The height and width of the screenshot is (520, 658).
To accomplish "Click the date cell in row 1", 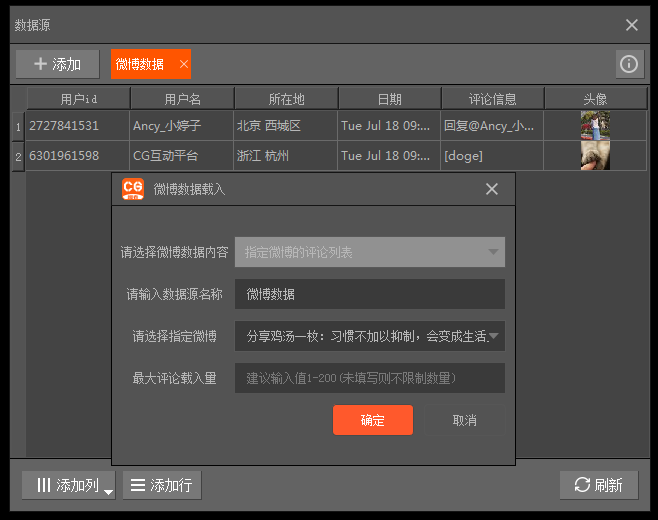I will point(389,125).
